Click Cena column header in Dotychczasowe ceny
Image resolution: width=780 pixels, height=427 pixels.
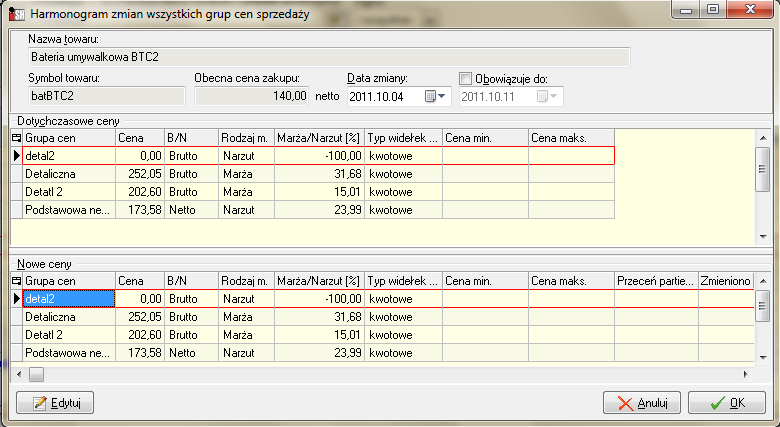tap(140, 138)
